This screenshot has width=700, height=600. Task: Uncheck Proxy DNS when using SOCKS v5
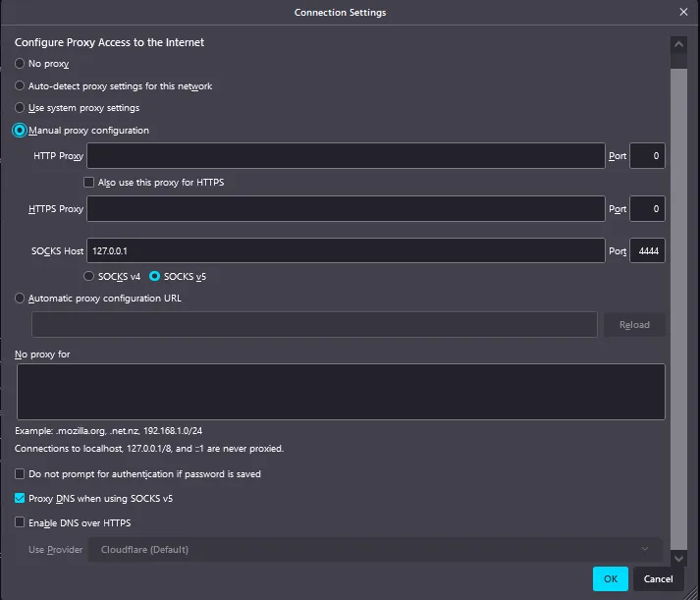(x=21, y=499)
